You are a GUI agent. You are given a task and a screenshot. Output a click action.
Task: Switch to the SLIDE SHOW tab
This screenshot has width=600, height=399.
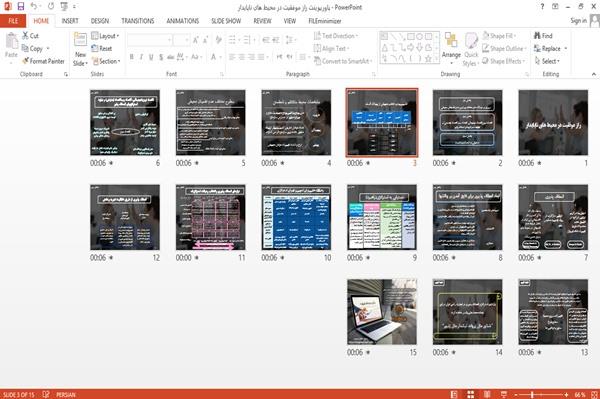[226, 21]
